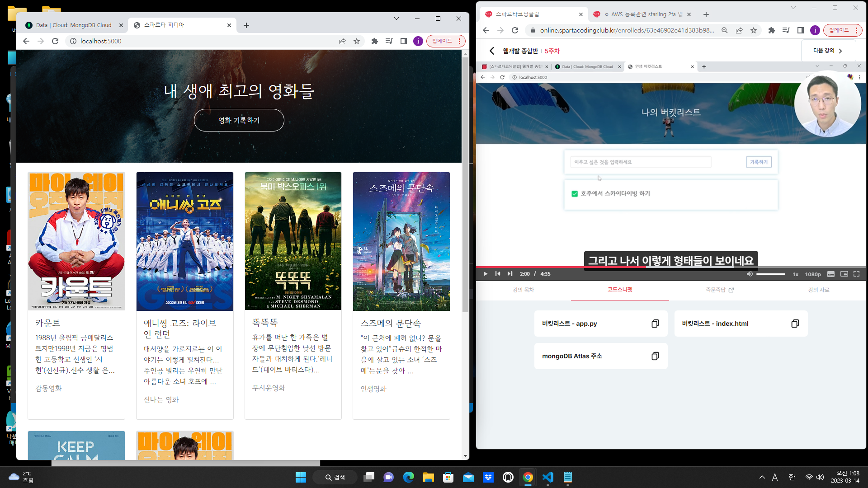Copy the 버킷리스트 - index.html code snippet
The width and height of the screenshot is (868, 488).
click(795, 324)
